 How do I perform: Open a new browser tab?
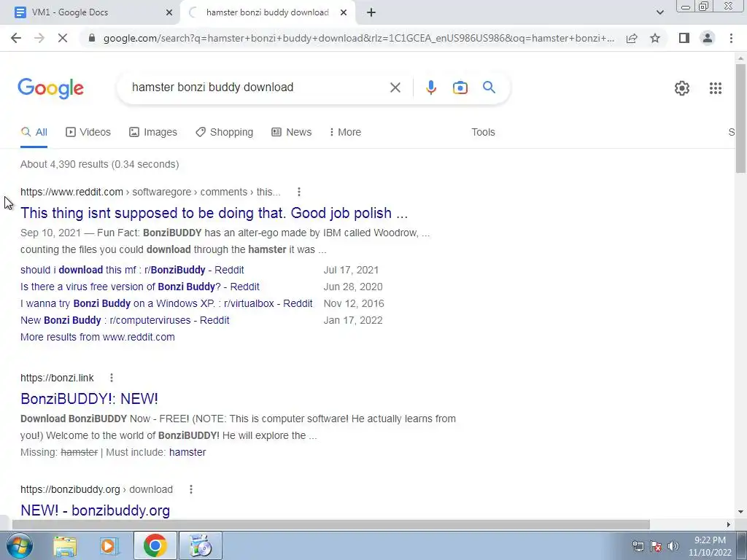[371, 12]
